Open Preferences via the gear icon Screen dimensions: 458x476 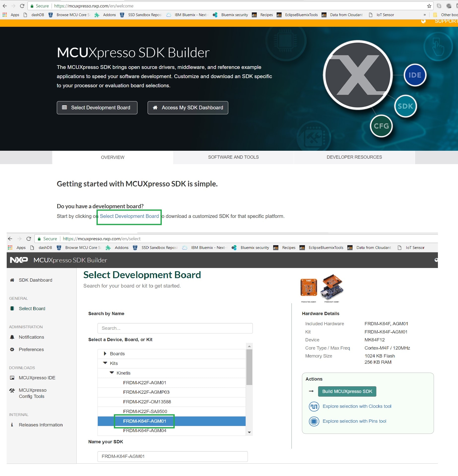(12, 349)
